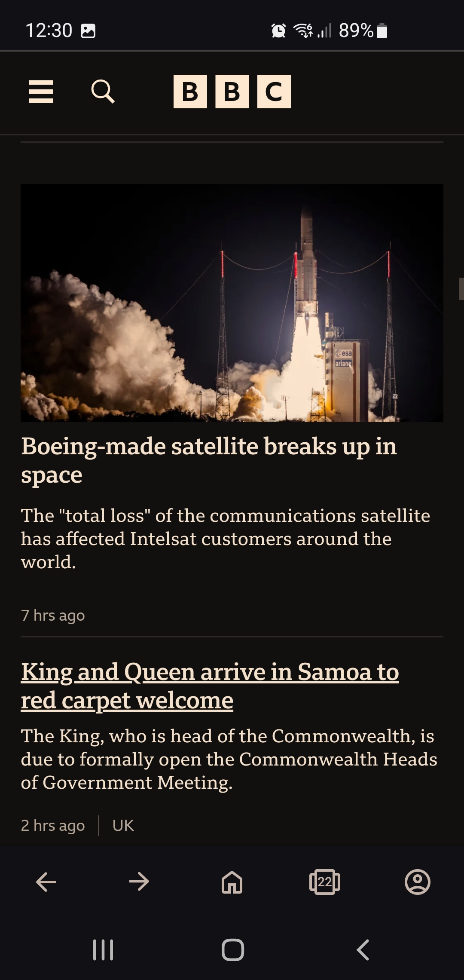The width and height of the screenshot is (464, 980).
Task: Tap the alarm icon in status bar
Action: pos(278,31)
